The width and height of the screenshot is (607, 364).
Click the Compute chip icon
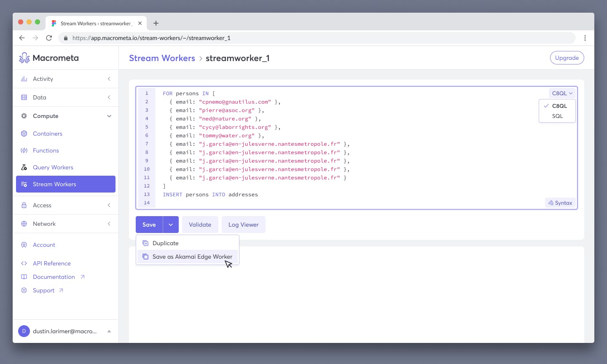(24, 116)
